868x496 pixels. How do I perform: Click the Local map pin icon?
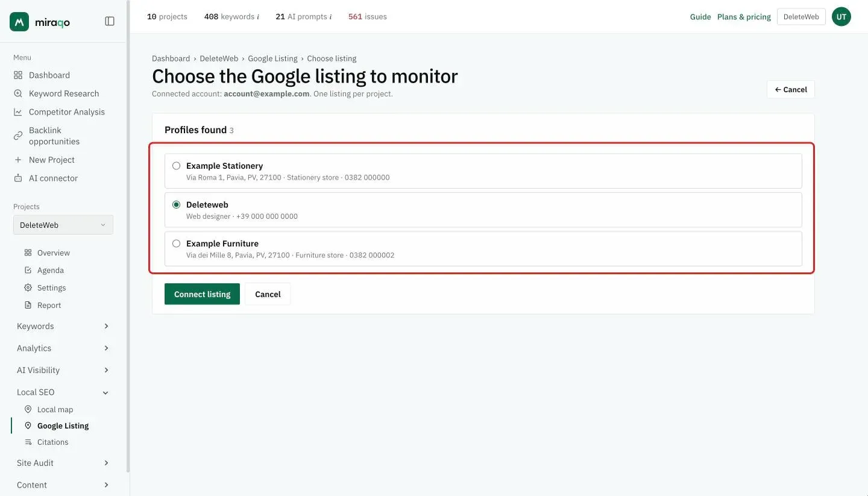28,409
